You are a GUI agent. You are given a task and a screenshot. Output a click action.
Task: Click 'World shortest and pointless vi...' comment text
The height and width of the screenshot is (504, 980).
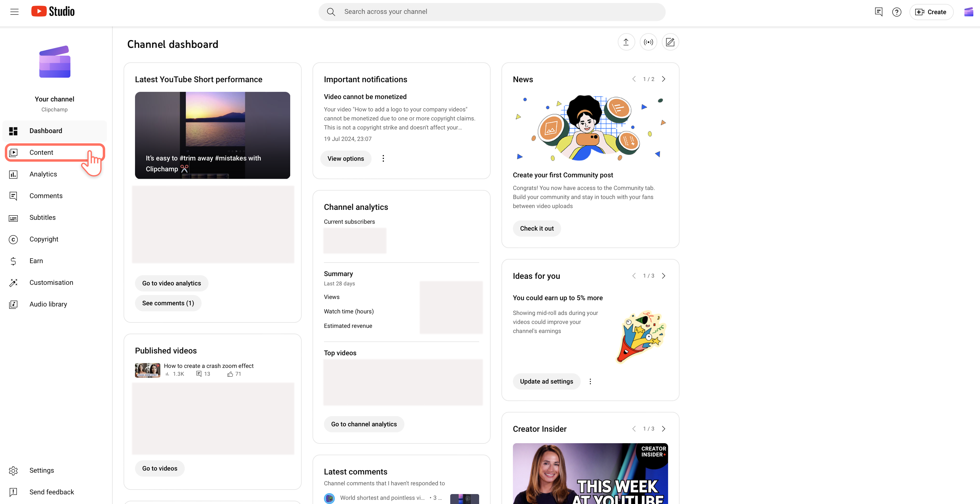pyautogui.click(x=382, y=498)
